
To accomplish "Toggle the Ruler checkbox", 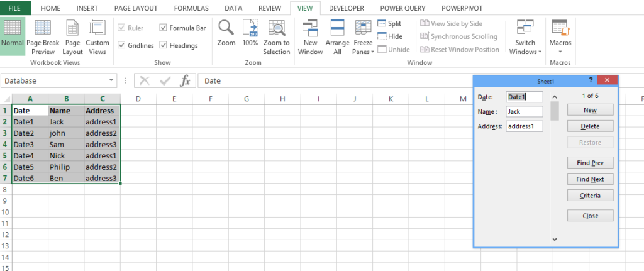I will [121, 28].
